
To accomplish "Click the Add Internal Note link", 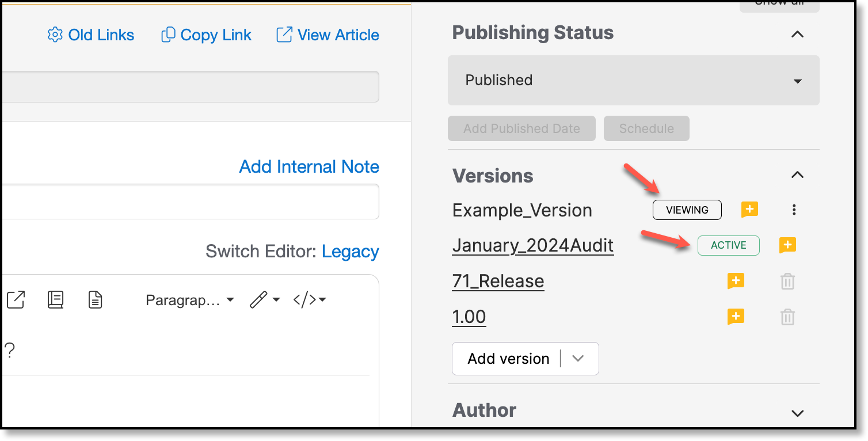I will point(309,167).
